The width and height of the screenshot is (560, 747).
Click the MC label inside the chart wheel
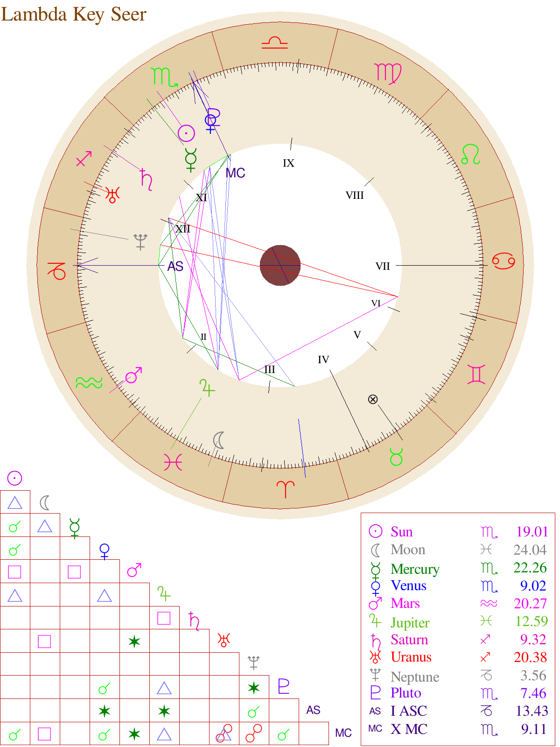point(235,173)
